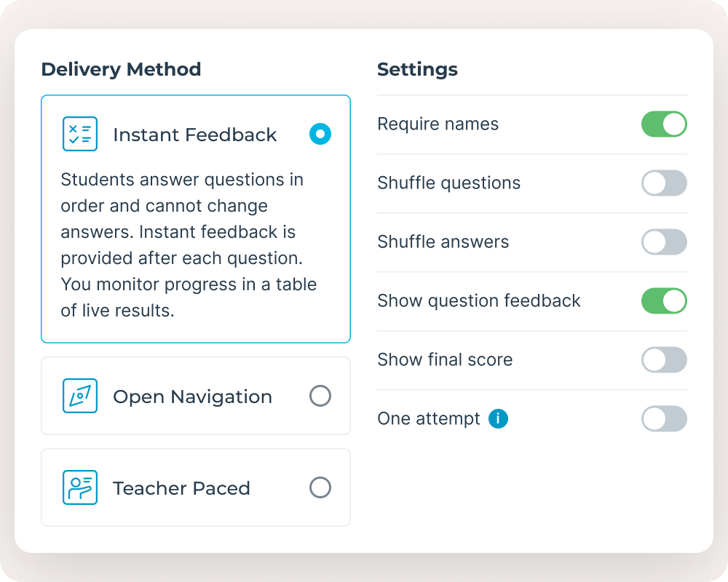
Task: Choose the Open Navigation radio button
Action: pyautogui.click(x=320, y=396)
